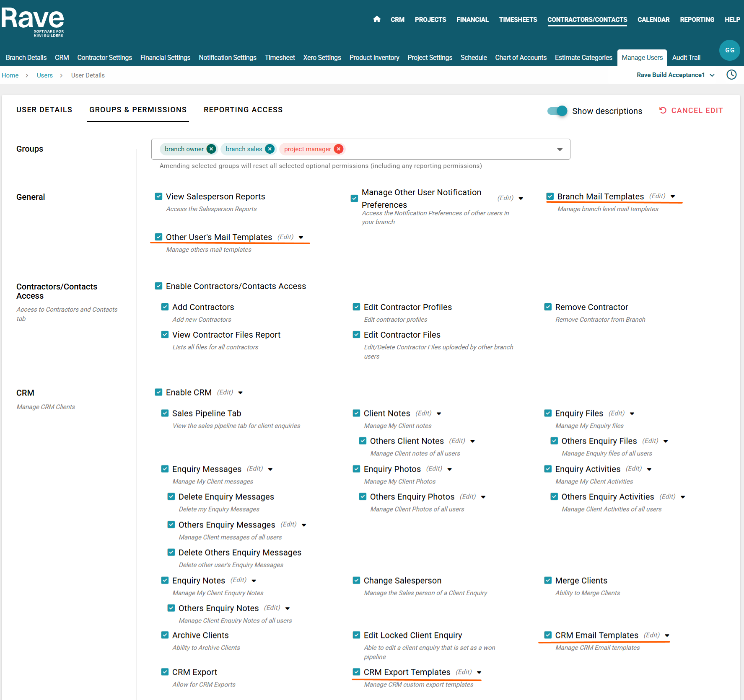The image size is (744, 700).
Task: Expand Others Enquiry Activities edit dropdown
Action: coord(683,497)
